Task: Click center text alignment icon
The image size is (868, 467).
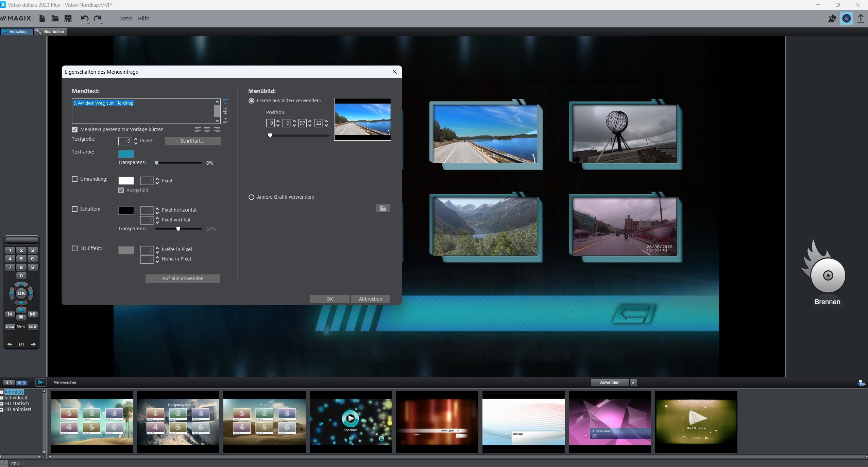Action: (207, 129)
